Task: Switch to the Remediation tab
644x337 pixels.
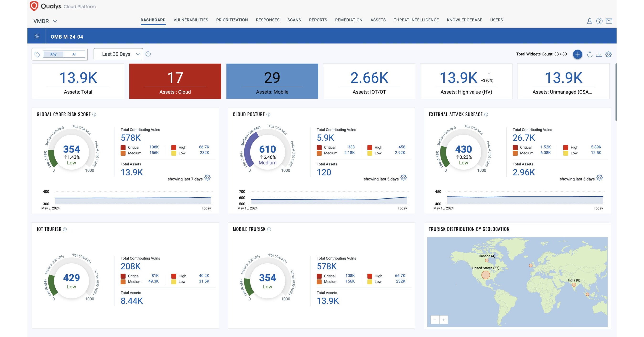Action: (x=349, y=20)
